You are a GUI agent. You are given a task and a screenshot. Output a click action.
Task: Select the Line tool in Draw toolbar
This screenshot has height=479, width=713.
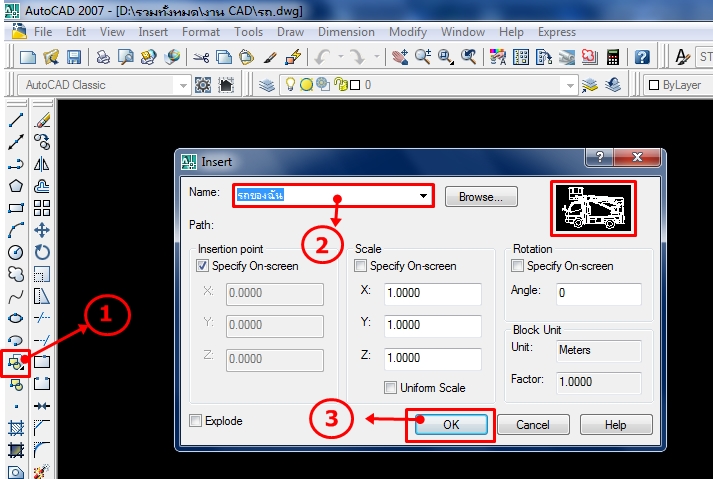[x=15, y=120]
